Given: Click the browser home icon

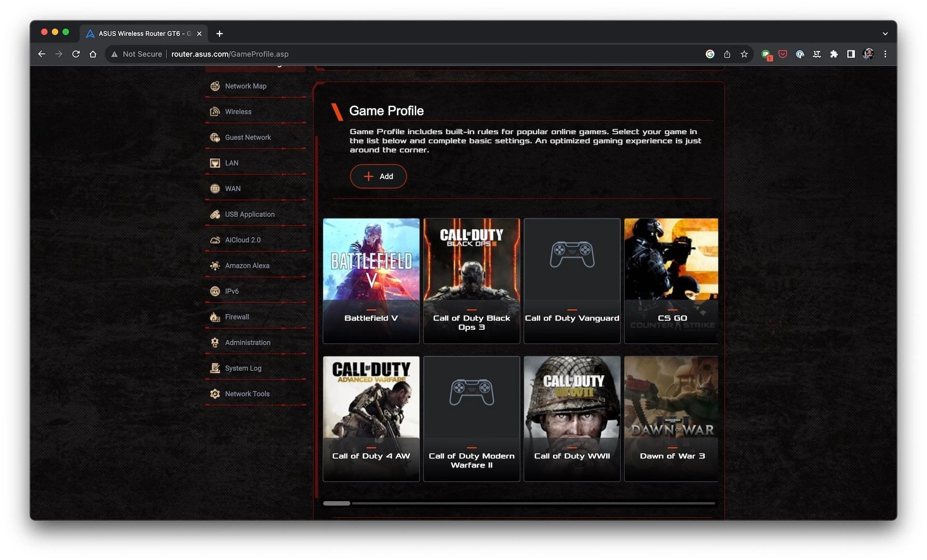Looking at the screenshot, I should tap(93, 54).
